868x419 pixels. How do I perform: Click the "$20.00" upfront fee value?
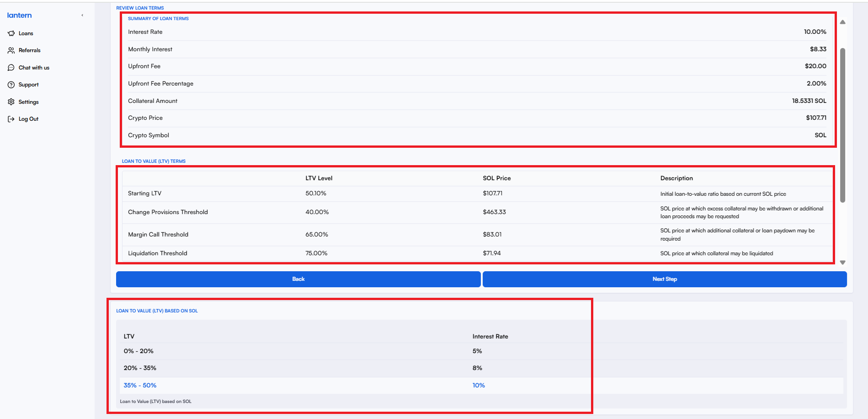click(815, 66)
